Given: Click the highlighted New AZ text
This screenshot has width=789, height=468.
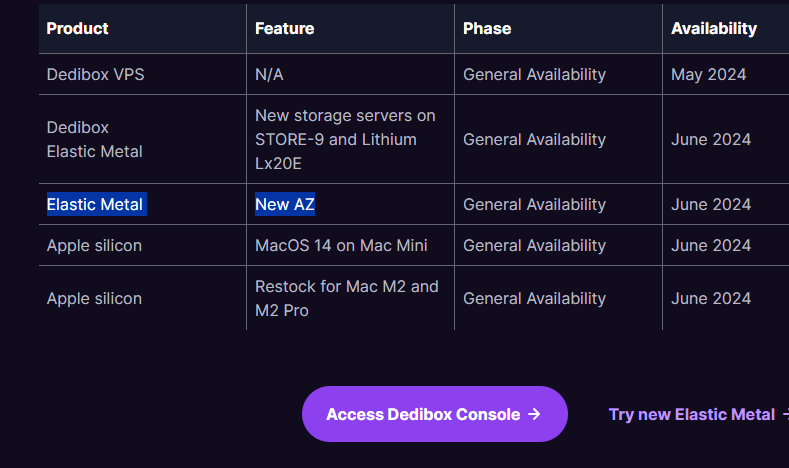Looking at the screenshot, I should click(285, 204).
